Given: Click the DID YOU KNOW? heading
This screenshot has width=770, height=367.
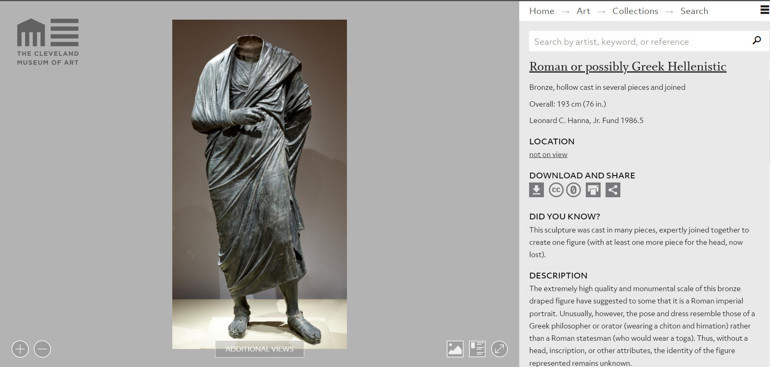Looking at the screenshot, I should point(565,217).
